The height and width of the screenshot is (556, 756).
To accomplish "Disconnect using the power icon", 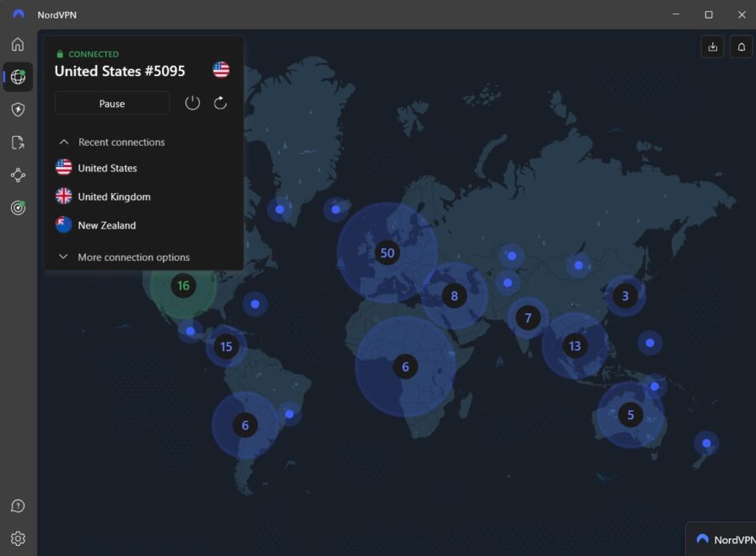I will coord(192,103).
